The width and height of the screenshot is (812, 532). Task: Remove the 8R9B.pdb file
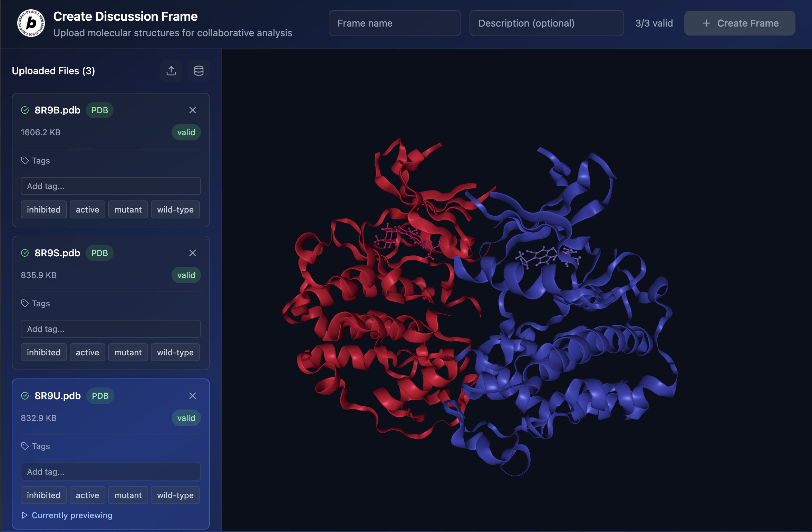[x=193, y=110]
